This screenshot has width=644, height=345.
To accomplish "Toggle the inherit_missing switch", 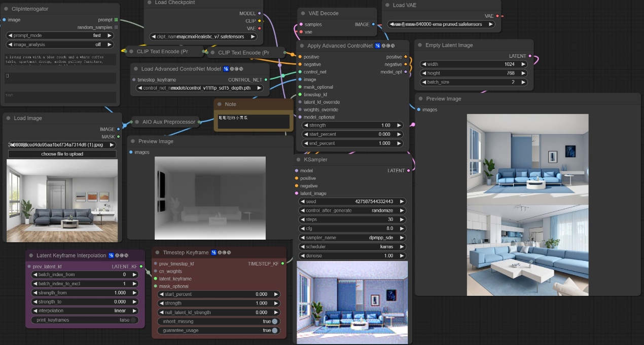I will [274, 321].
